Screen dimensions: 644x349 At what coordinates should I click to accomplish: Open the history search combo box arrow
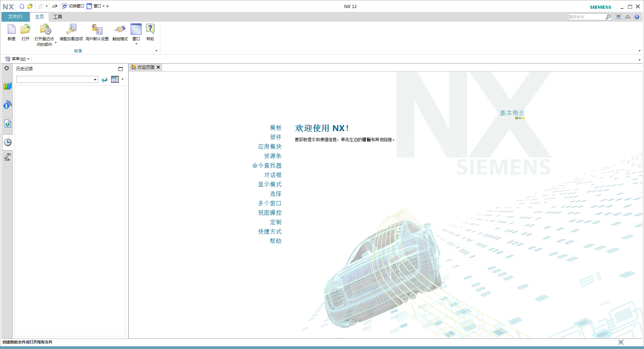tap(95, 79)
